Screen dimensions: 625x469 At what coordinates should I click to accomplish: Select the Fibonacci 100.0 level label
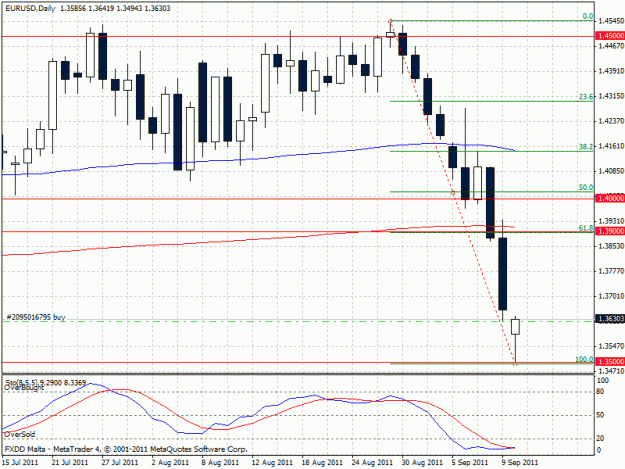click(584, 359)
